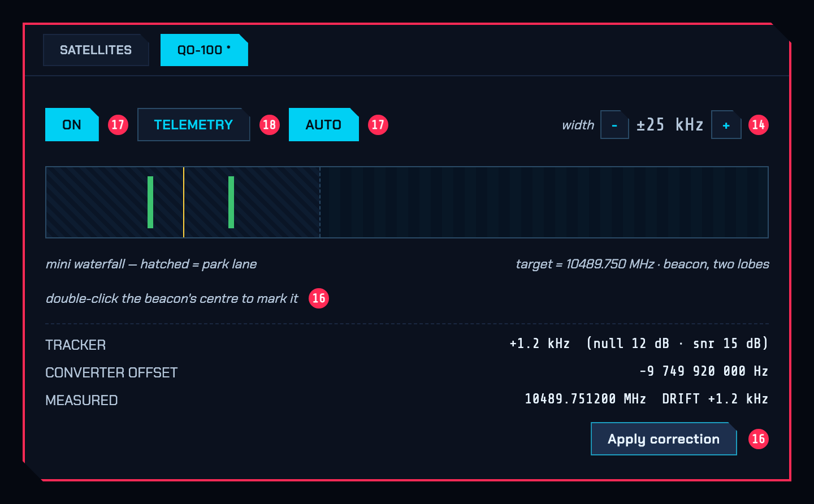
Task: Decrease width with the minus button
Action: pyautogui.click(x=614, y=124)
